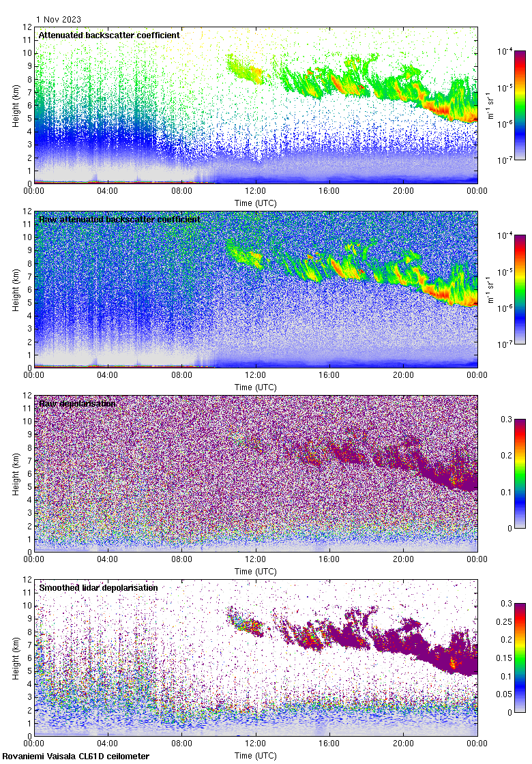
Task: Click the 0.2 value on raw depolarisation colorbar
Action: click(506, 456)
